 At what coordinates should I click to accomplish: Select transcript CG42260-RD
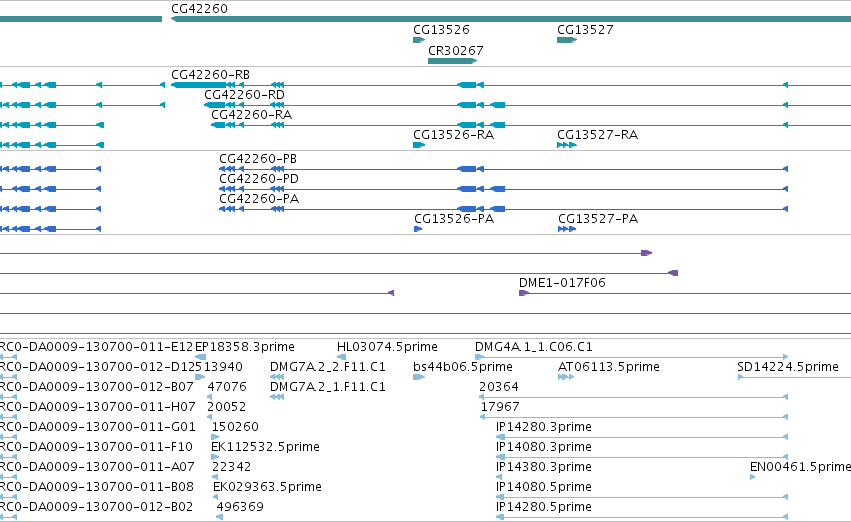coord(244,95)
